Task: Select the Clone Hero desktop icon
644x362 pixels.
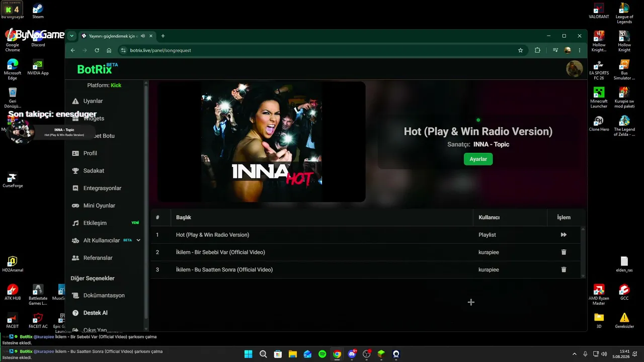Action: click(x=599, y=124)
